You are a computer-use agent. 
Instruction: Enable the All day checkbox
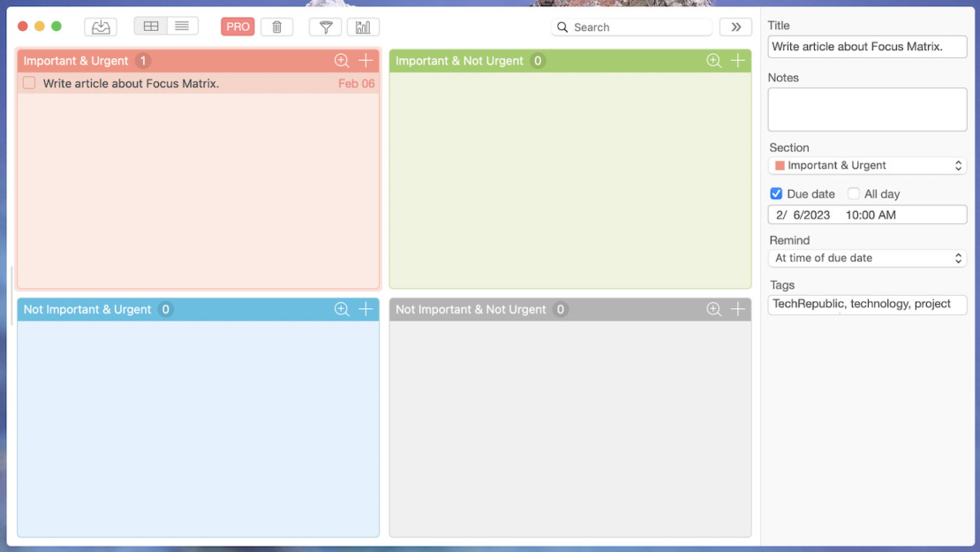[x=854, y=193]
